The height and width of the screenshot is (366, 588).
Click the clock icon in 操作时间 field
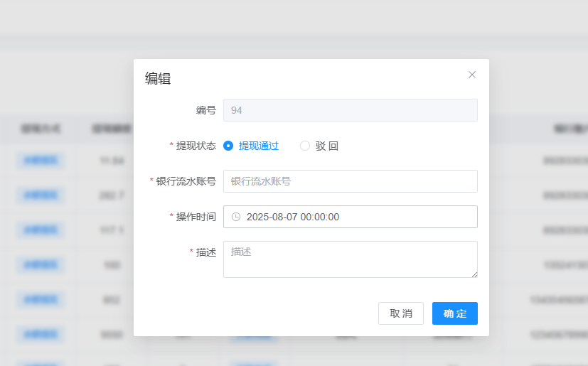click(236, 217)
